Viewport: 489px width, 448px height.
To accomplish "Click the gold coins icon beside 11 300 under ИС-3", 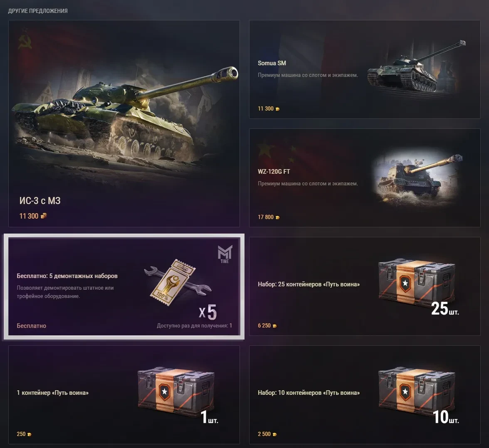I will (x=44, y=216).
